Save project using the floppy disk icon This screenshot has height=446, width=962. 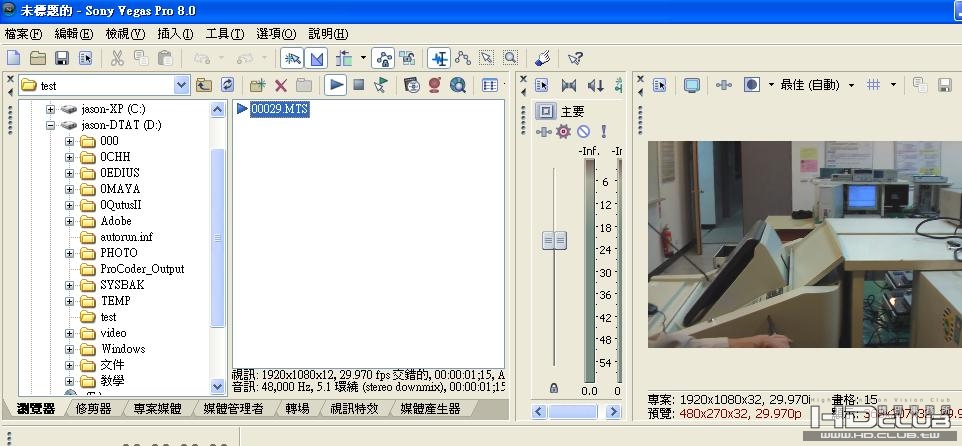pyautogui.click(x=61, y=58)
